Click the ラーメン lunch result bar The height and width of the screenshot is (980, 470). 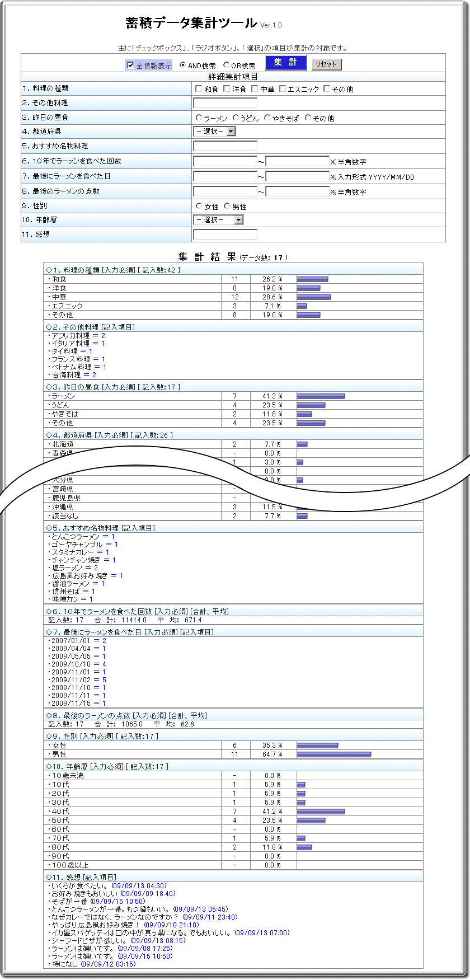click(x=321, y=396)
